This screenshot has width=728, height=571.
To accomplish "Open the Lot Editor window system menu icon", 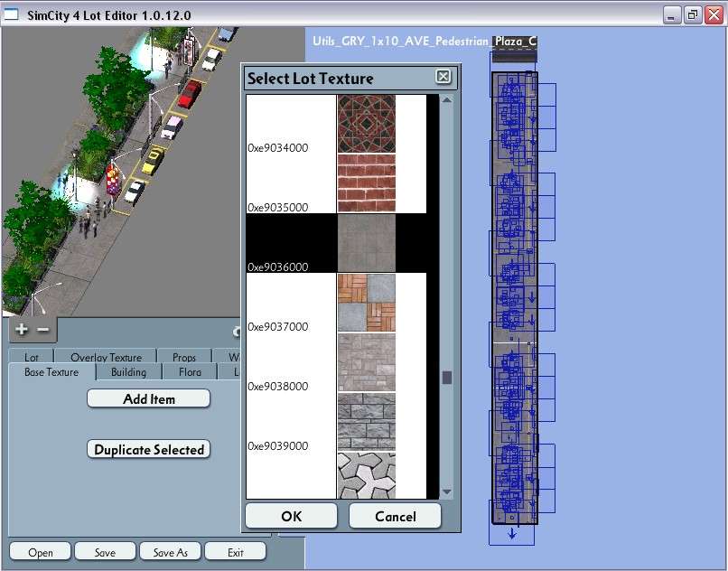I will pos(10,14).
